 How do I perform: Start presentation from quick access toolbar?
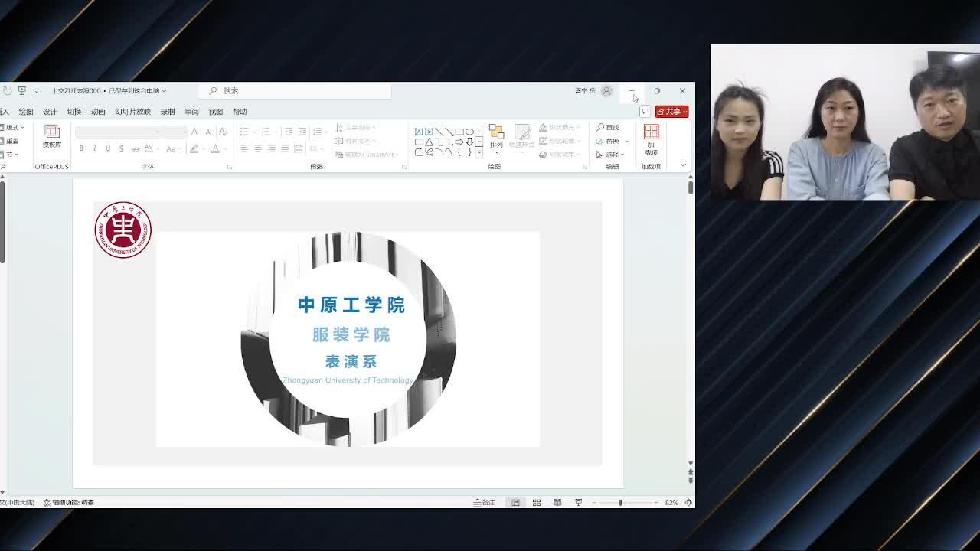point(21,90)
